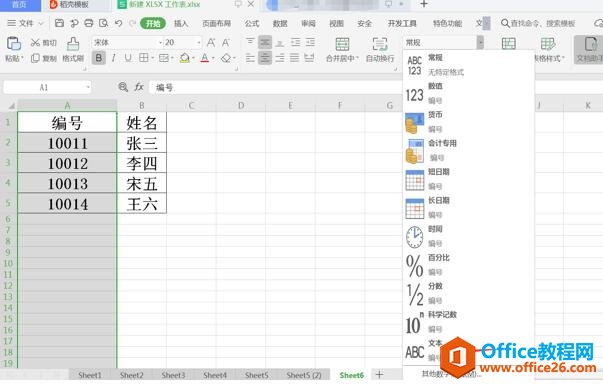Click the magnifier icon beside fx
The width and height of the screenshot is (603, 385).
123,87
